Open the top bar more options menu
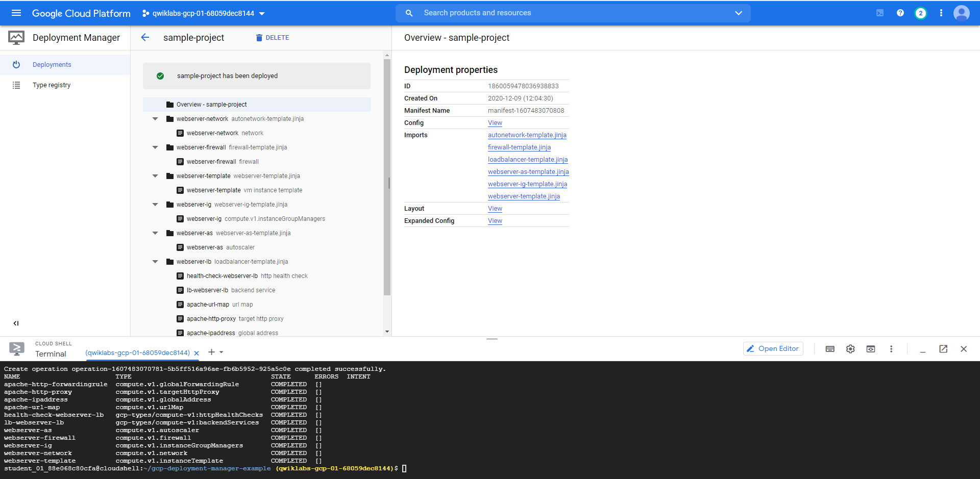The image size is (980, 479). click(941, 13)
